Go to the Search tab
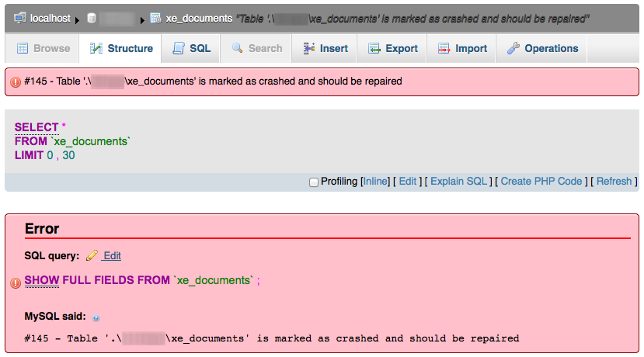Screen dimensions: 644x357 tap(256, 48)
